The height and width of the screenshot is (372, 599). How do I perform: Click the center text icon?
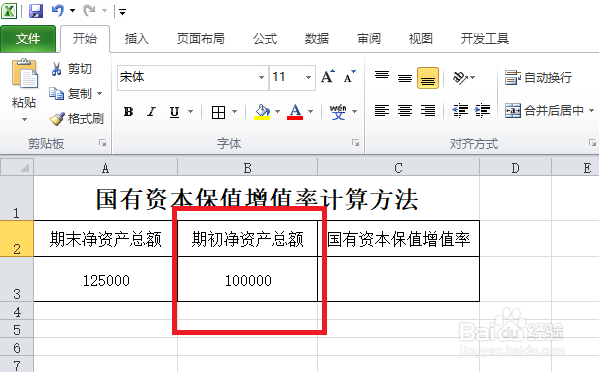click(x=405, y=111)
